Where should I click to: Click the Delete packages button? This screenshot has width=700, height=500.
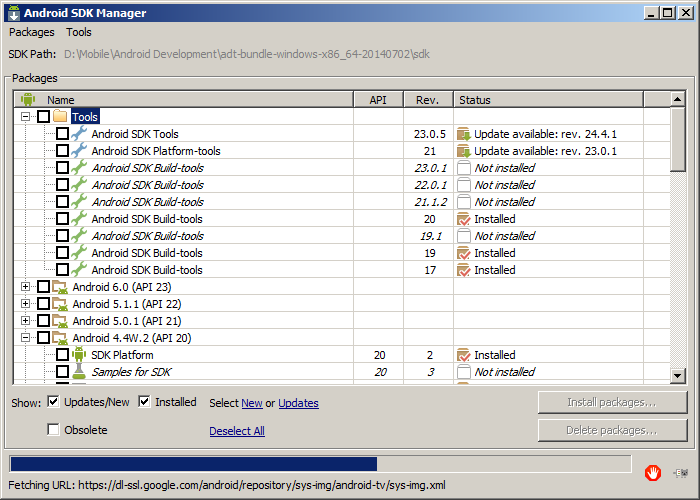(612, 430)
